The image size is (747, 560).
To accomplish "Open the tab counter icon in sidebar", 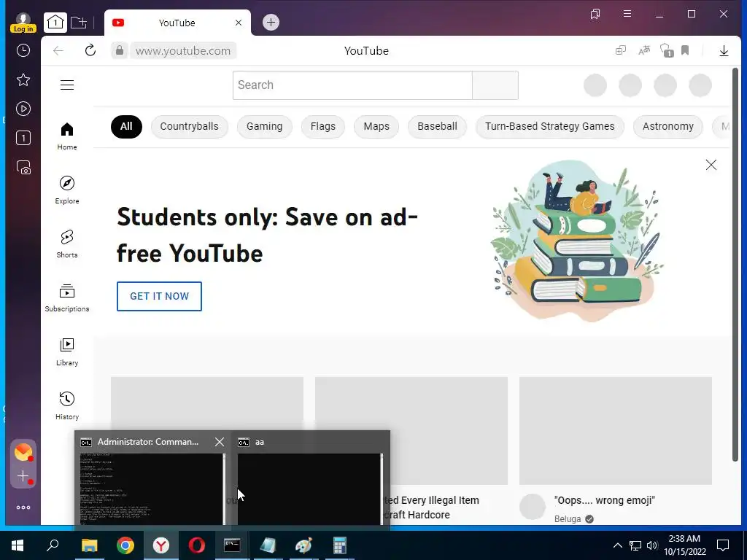I will tap(23, 138).
